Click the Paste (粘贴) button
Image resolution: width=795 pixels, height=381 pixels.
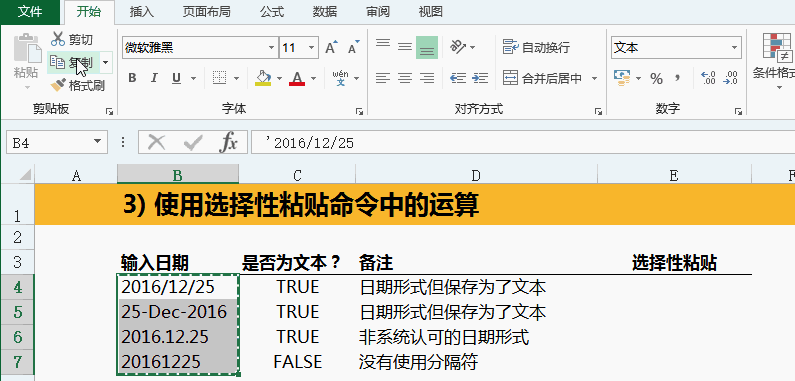(x=26, y=56)
